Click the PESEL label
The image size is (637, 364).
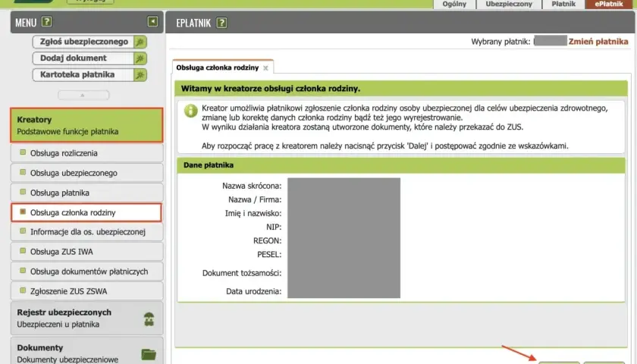[x=269, y=255]
